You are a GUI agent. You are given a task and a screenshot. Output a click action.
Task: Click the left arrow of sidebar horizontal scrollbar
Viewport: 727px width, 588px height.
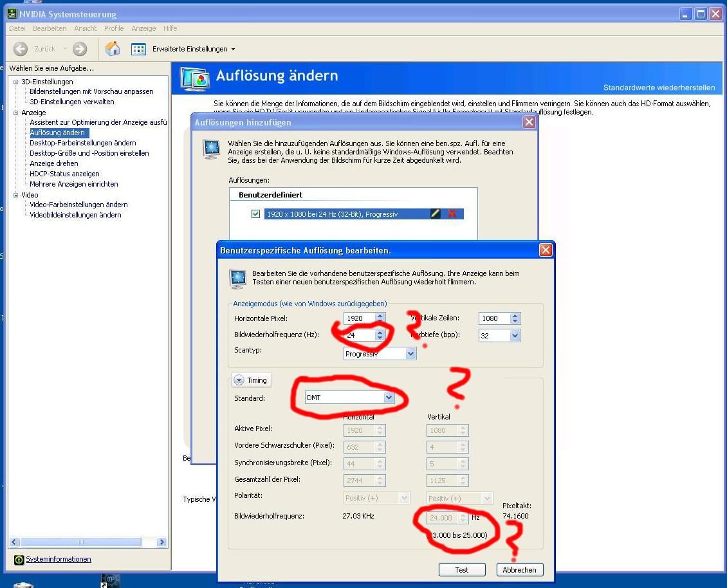point(14,542)
